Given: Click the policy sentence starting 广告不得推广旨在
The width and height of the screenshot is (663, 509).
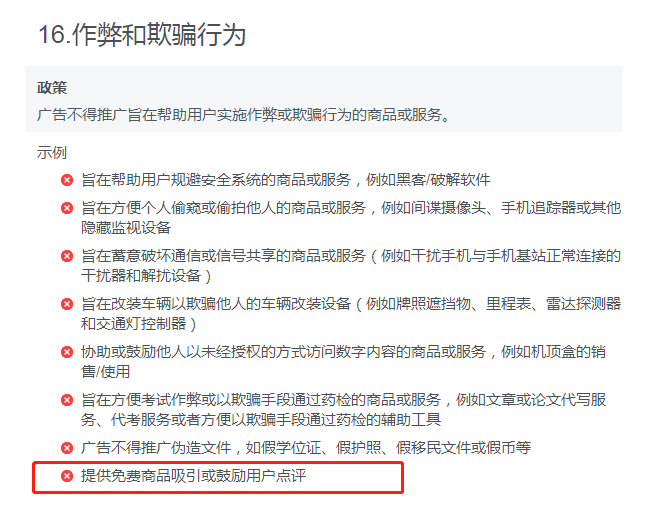Looking at the screenshot, I should click(244, 115).
